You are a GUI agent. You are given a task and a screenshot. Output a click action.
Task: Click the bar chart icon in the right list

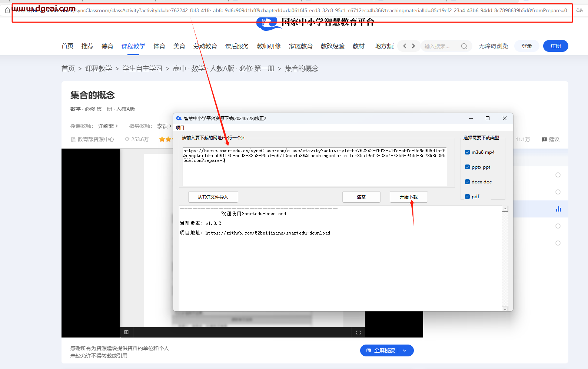click(x=558, y=209)
